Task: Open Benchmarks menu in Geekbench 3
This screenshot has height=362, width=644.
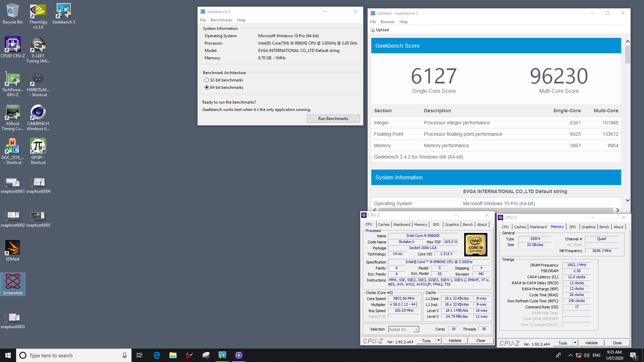Action: tap(221, 20)
